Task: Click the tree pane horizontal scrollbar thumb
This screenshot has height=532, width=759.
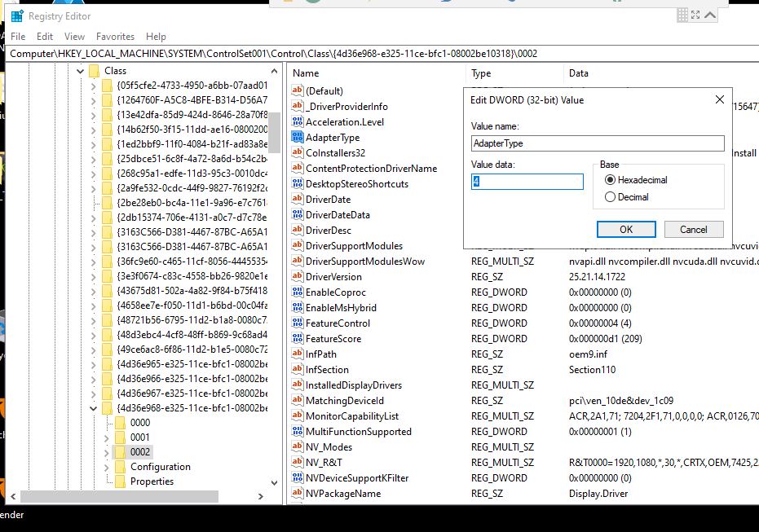Action: click(119, 496)
